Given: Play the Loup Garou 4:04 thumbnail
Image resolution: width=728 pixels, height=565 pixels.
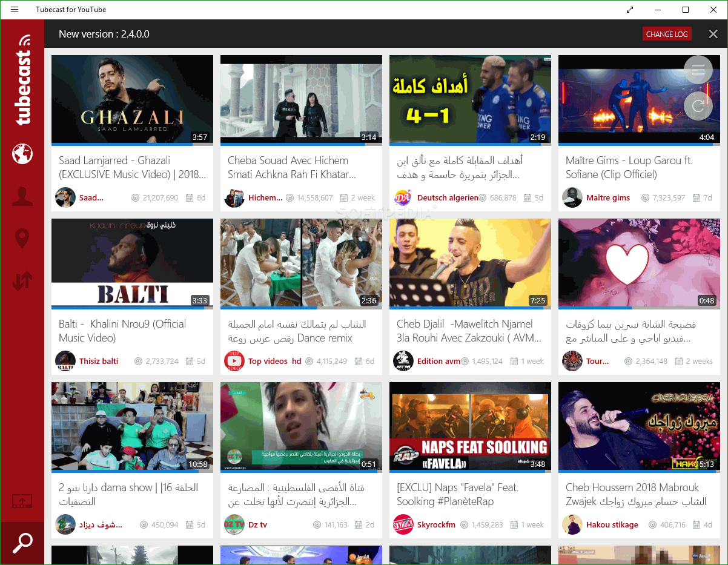Looking at the screenshot, I should pos(639,99).
